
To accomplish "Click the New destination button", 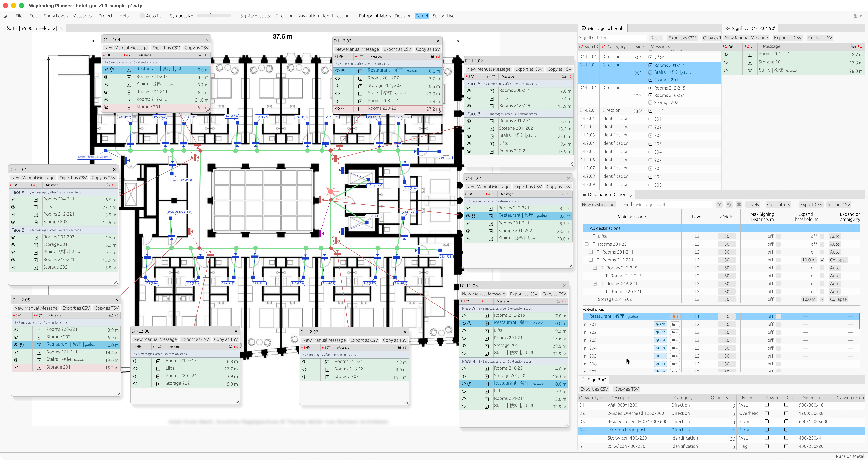I will tap(598, 205).
